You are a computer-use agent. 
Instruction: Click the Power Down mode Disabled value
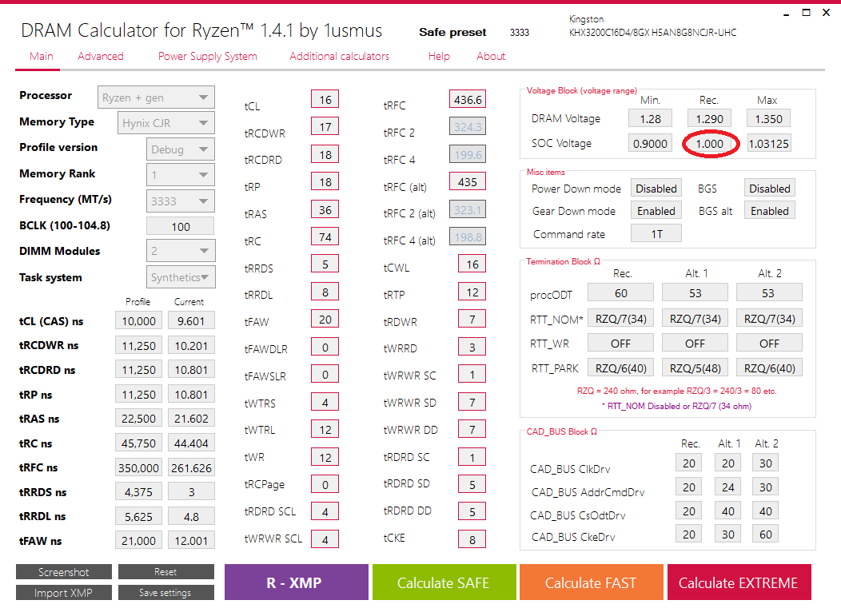(656, 189)
